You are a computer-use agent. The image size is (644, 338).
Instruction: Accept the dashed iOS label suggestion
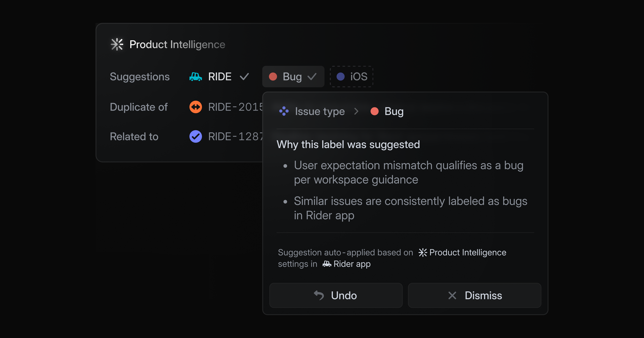click(x=352, y=77)
